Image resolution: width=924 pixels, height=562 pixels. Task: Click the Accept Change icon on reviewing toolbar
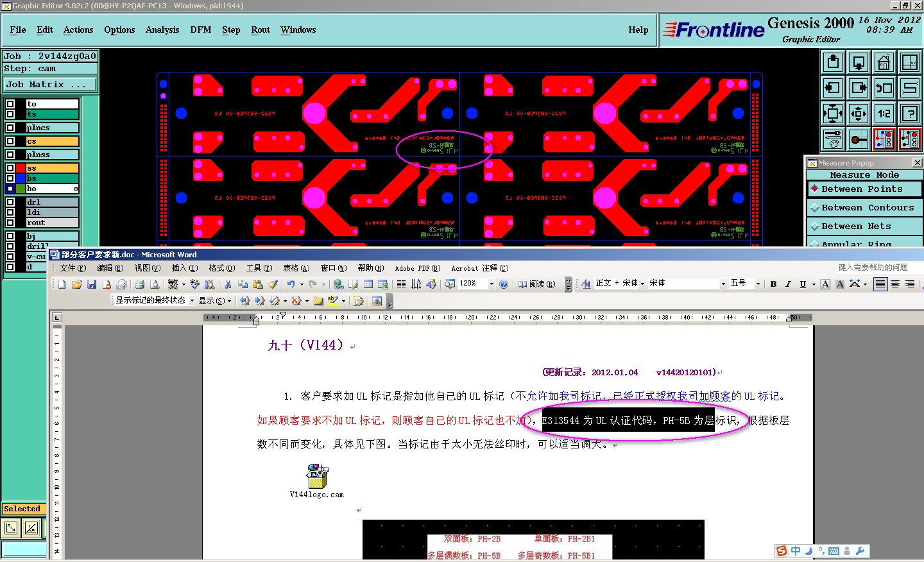[x=275, y=300]
